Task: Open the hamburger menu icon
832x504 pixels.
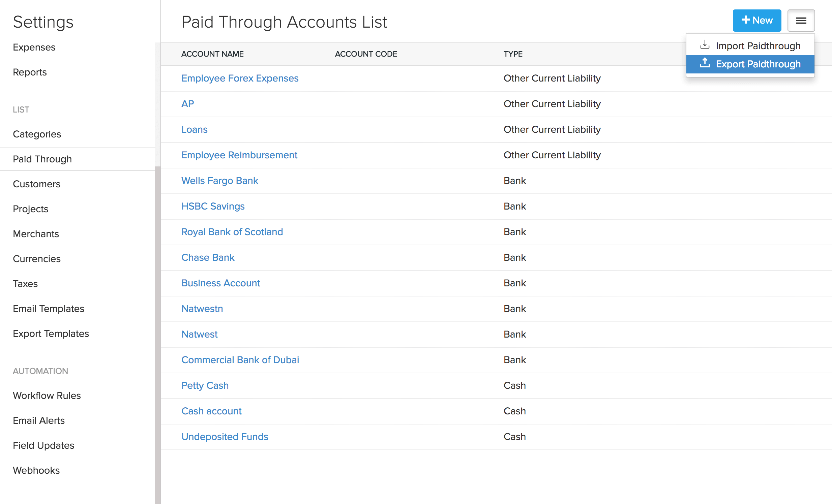Action: (801, 21)
